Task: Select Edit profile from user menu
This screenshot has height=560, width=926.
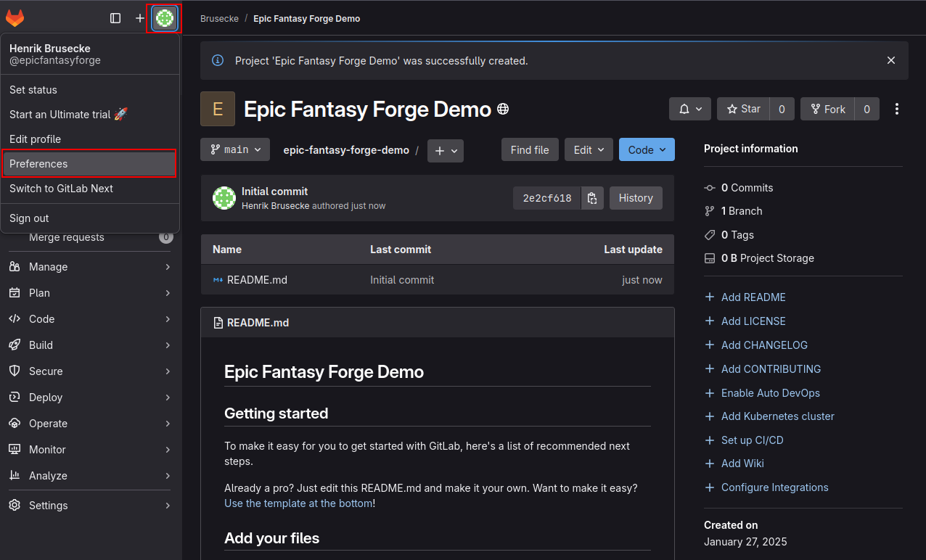Action: [90, 139]
